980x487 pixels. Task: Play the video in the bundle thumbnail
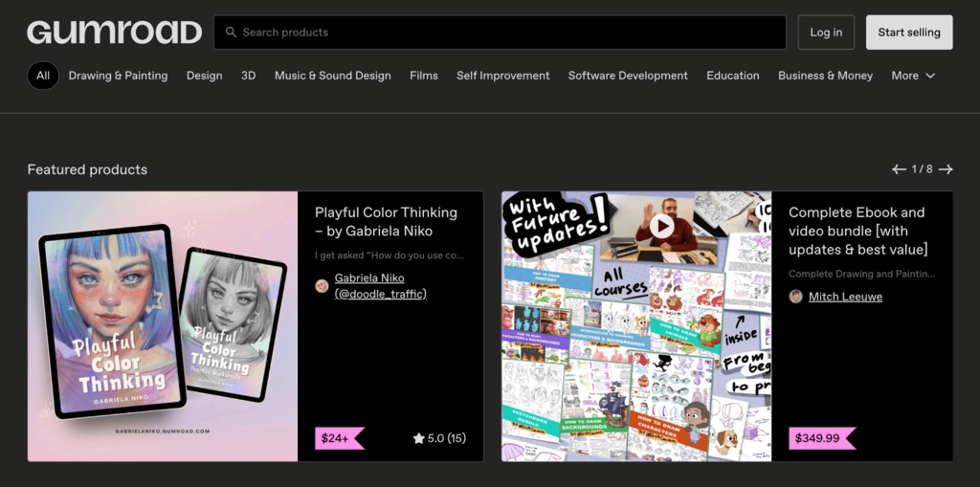pyautogui.click(x=661, y=226)
